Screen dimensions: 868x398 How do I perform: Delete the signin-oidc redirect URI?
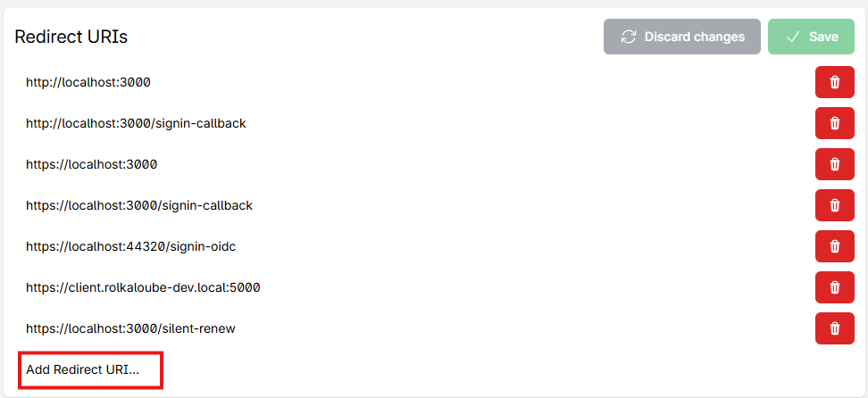(834, 246)
